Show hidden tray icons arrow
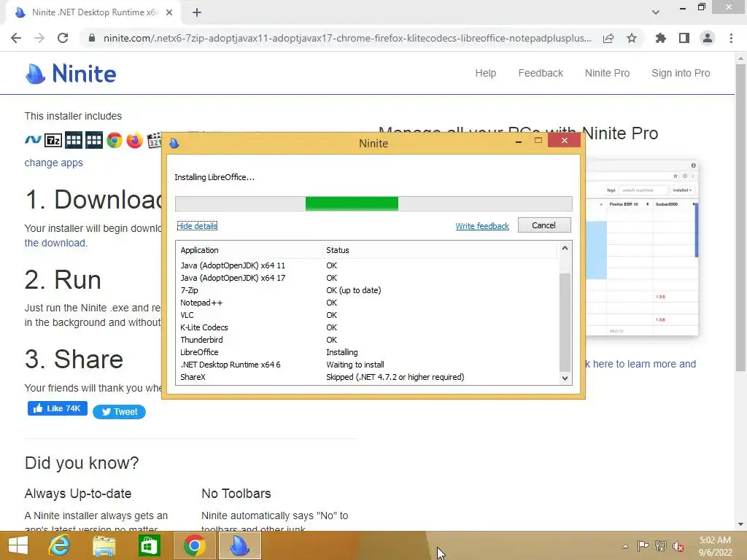Image resolution: width=747 pixels, height=560 pixels. (x=625, y=546)
